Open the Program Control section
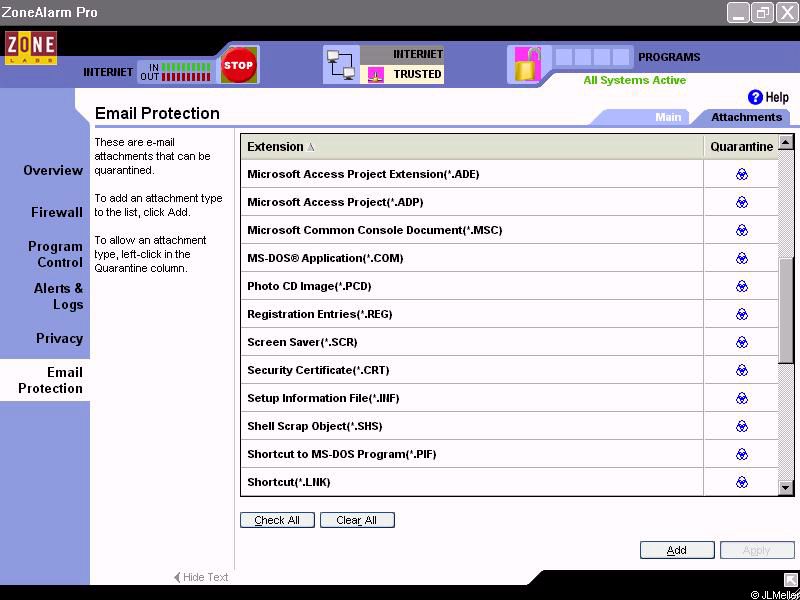The image size is (800, 600). 55,255
